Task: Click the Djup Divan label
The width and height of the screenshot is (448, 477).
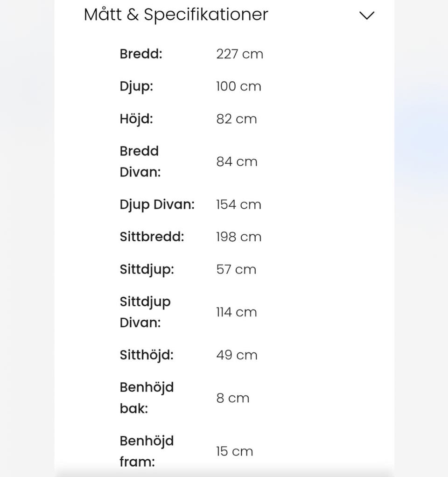Action: (157, 204)
